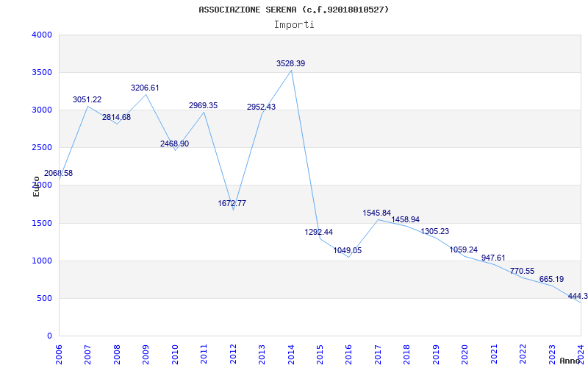Select data label 1545.84
Screen dimensions: 588x368
377,213
